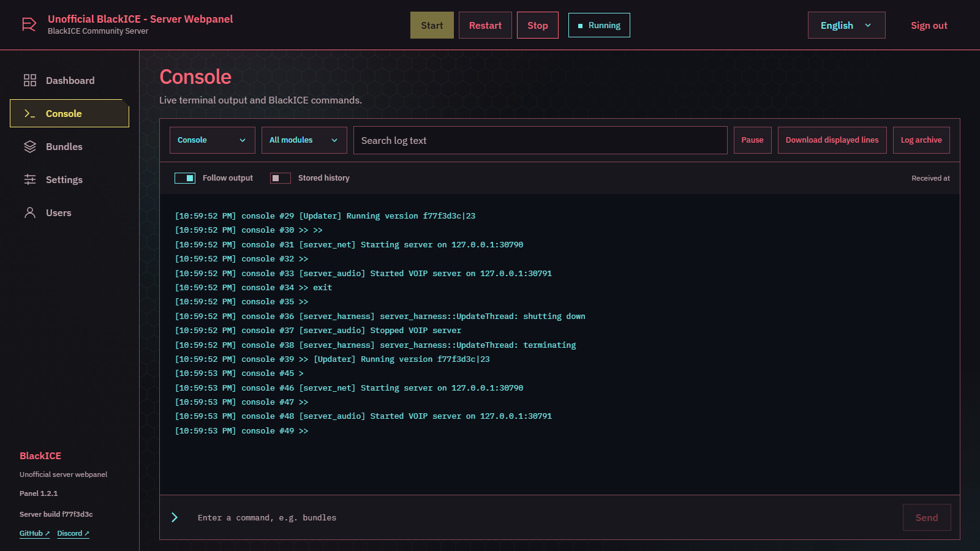The image size is (980, 551).
Task: Click the Bundles layers icon in sidebar
Action: click(30, 146)
